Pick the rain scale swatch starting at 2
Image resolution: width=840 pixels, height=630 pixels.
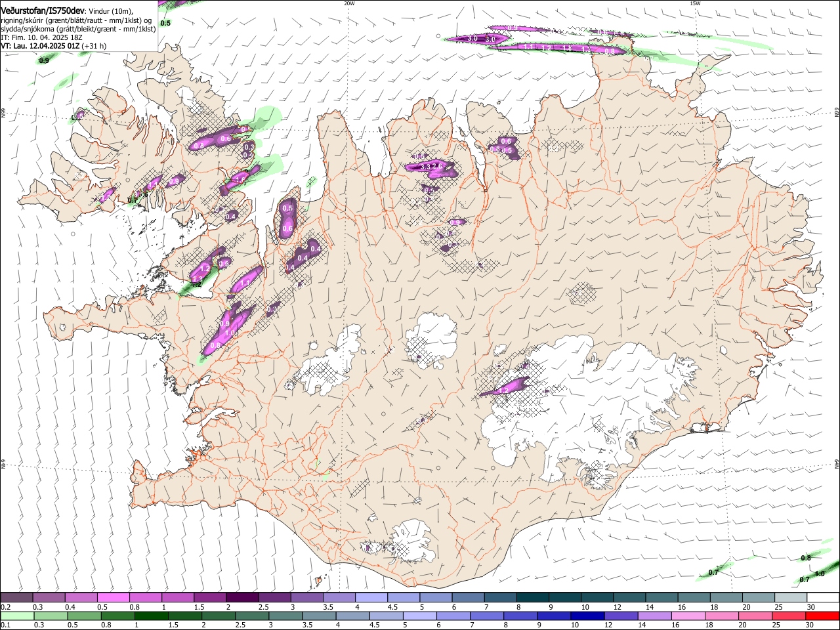click(218, 616)
